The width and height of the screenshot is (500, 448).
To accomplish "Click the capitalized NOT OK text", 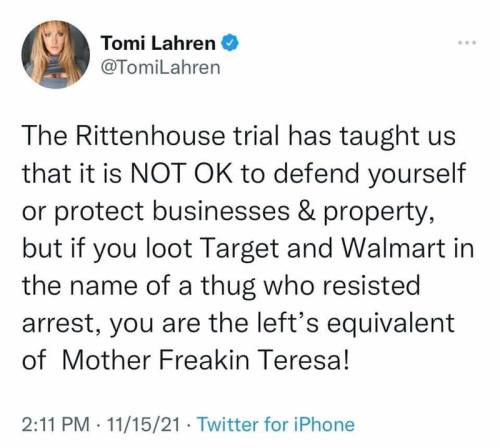I will [182, 174].
